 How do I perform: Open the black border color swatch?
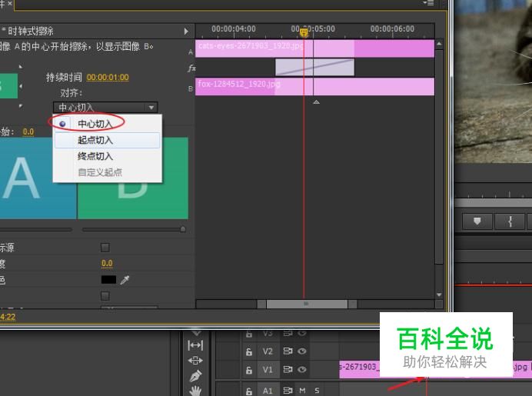108,280
